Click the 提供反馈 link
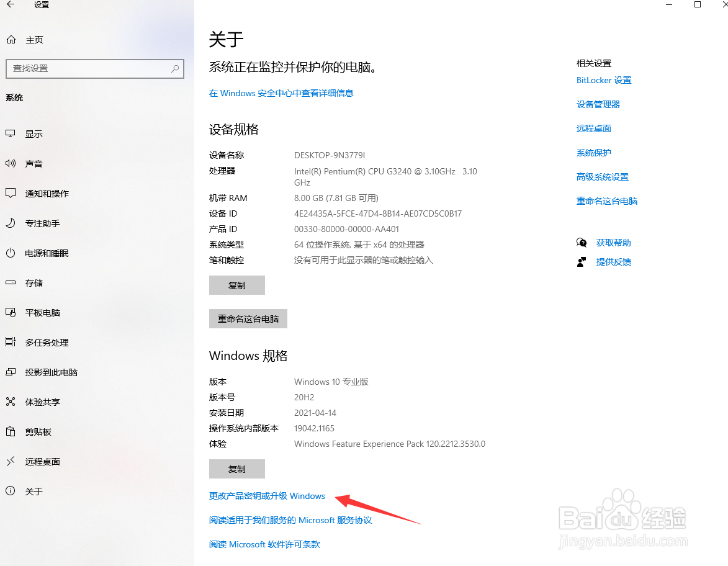Image resolution: width=728 pixels, height=566 pixels. coord(613,262)
